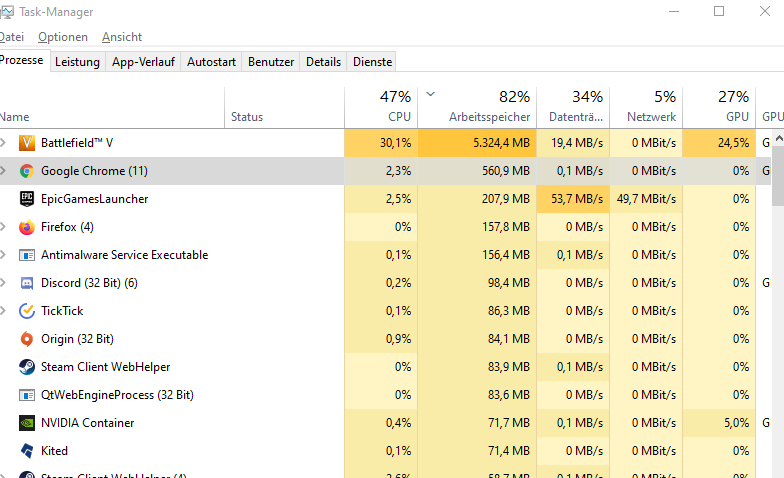Switch to the Details tab
784x478 pixels.
point(323,62)
